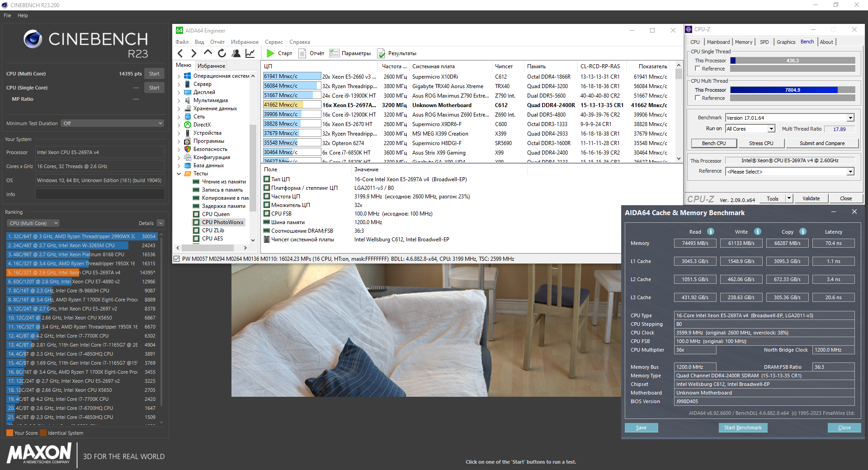Click the AIDA64 up-level arrow icon

click(208, 53)
